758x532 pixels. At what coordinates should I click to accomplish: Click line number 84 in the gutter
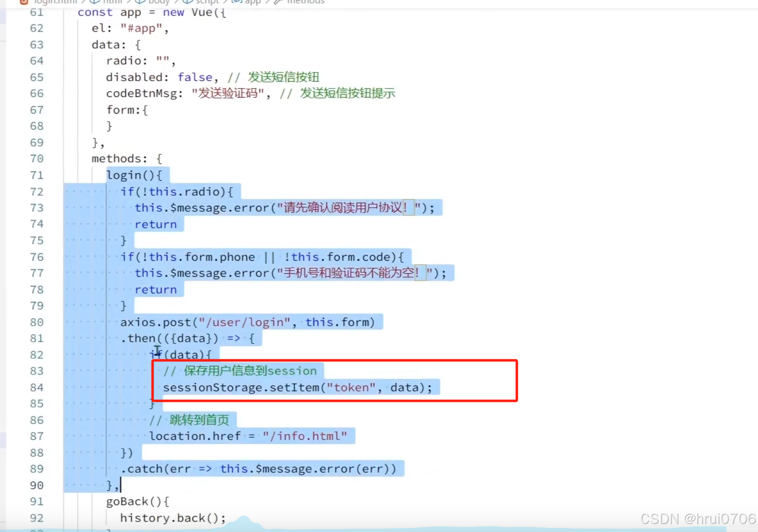pyautogui.click(x=37, y=387)
